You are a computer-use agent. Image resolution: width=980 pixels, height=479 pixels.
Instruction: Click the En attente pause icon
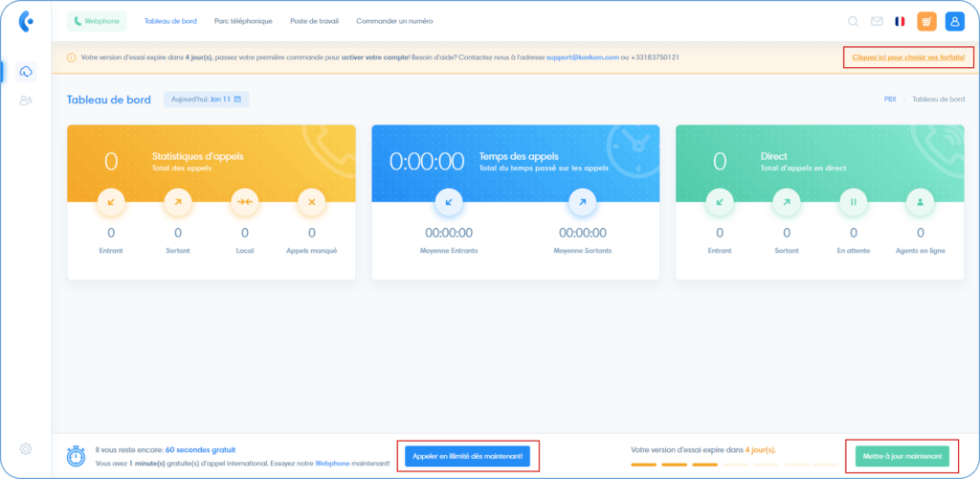click(854, 202)
